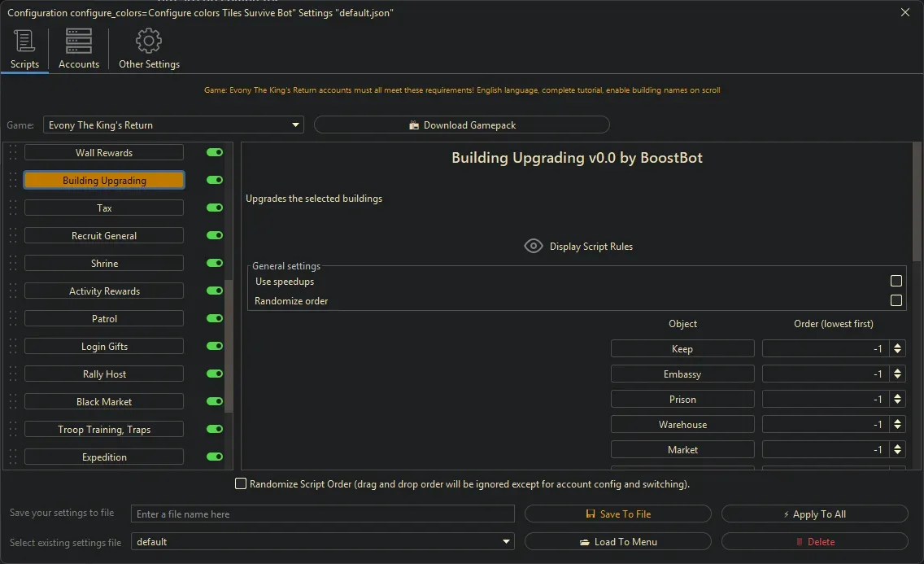Click the Warehouse object button

tap(682, 424)
